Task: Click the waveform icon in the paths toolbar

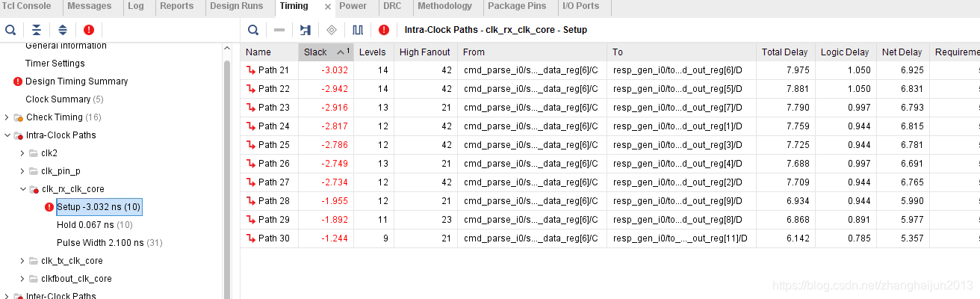Action: [x=358, y=30]
